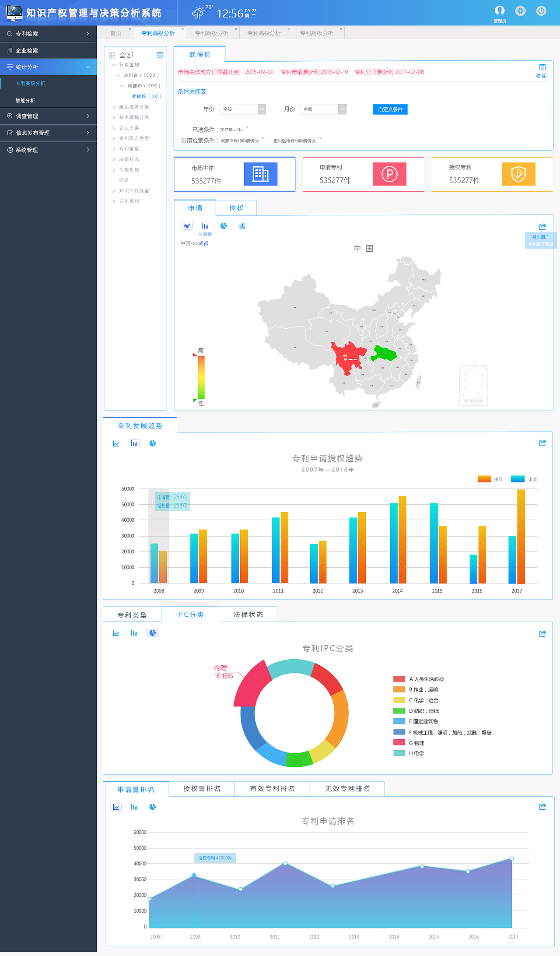Click the red 申请专利 P icon
This screenshot has width=560, height=956.
(389, 174)
